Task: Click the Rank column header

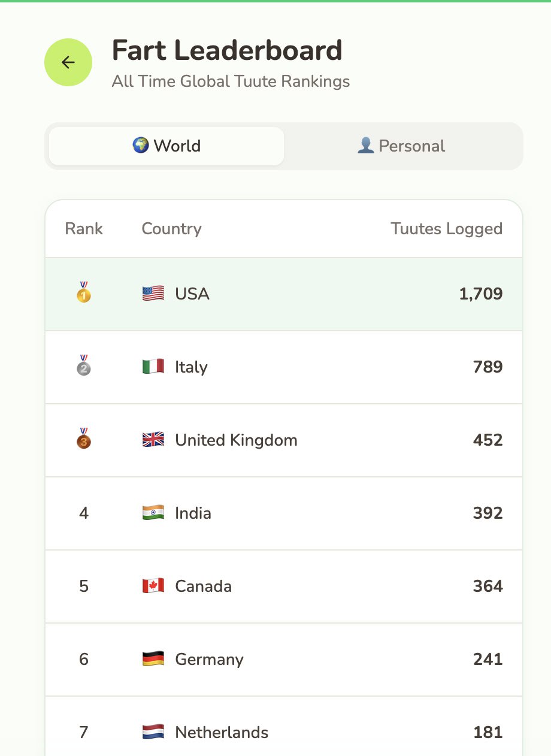Action: point(84,228)
